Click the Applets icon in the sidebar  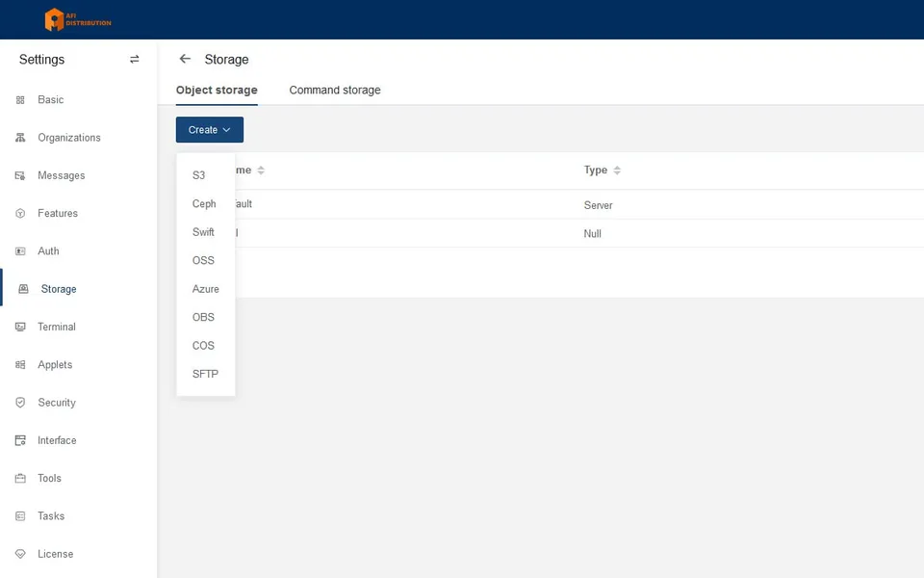(x=20, y=364)
